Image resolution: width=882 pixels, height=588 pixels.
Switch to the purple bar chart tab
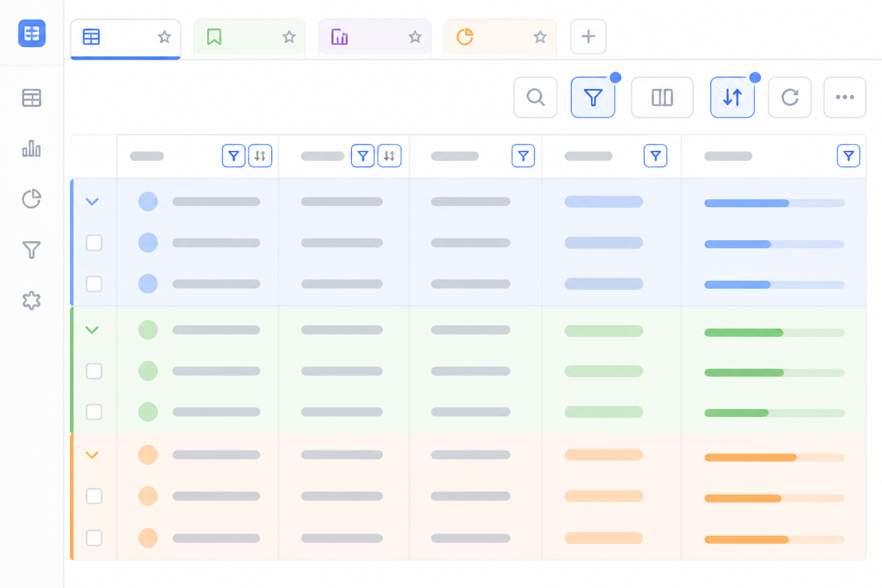[374, 37]
